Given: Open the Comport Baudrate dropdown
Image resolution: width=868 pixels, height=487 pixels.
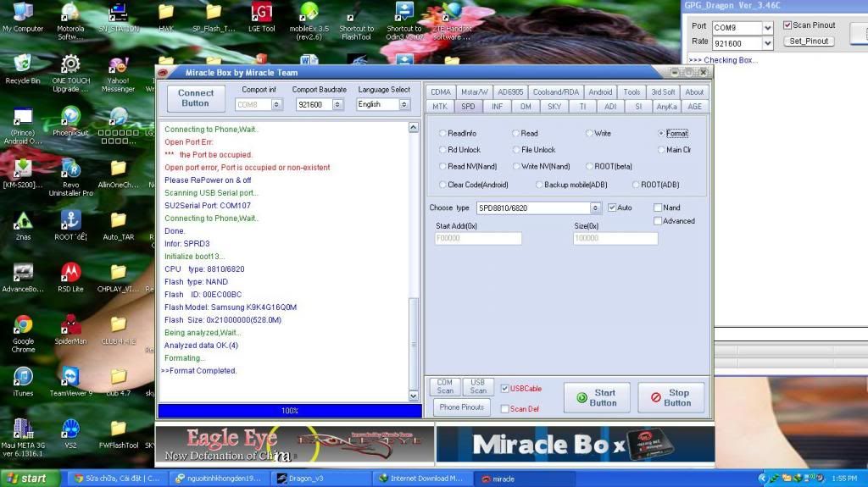Looking at the screenshot, I should tap(337, 104).
